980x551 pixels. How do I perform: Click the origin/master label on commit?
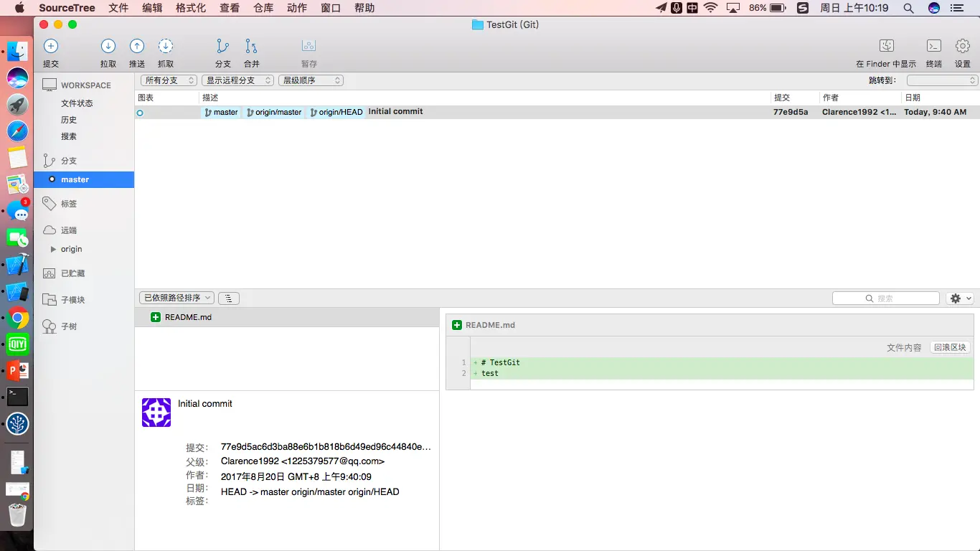tap(274, 113)
